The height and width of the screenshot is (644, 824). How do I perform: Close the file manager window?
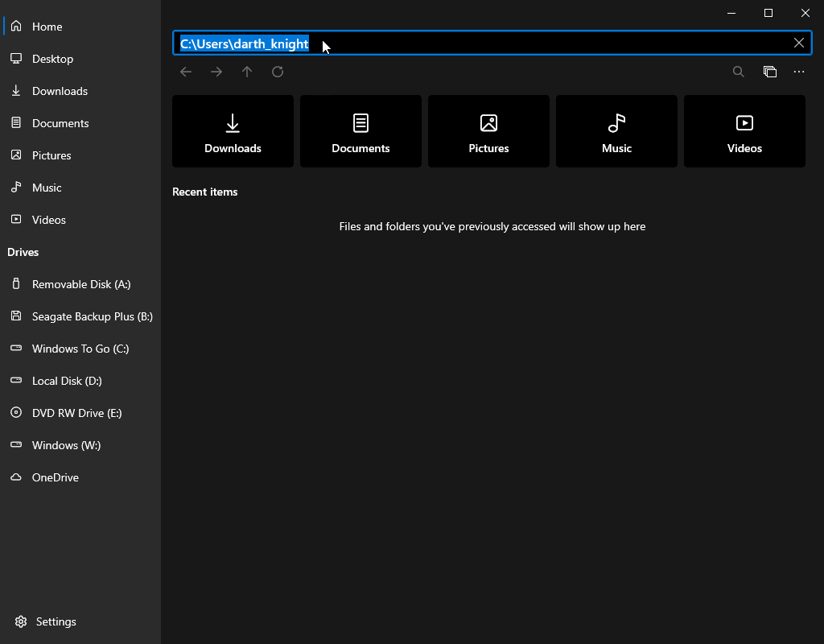805,13
